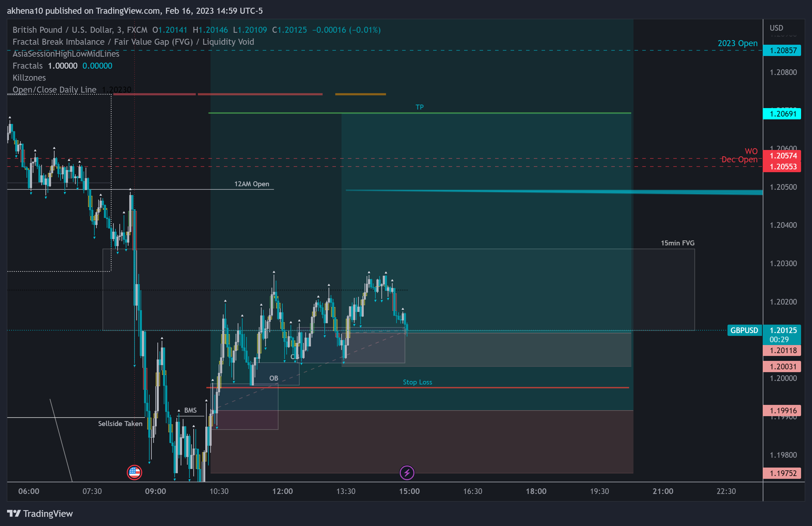Click the price tag 1.20118
The height and width of the screenshot is (526, 812).
tap(782, 350)
